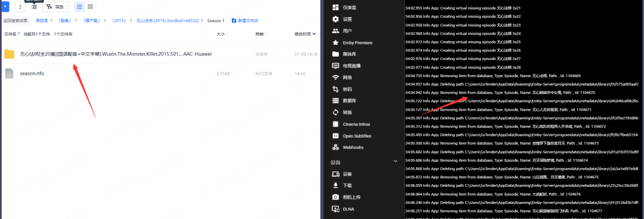The image size is (644, 219).
Task: Click the Cinema Intros film icon
Action: (335, 124)
